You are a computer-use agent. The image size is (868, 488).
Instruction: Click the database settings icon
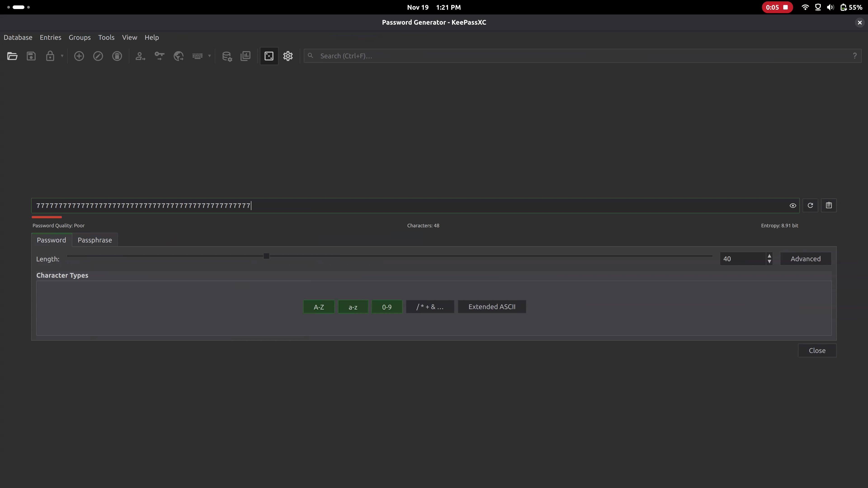click(x=227, y=56)
